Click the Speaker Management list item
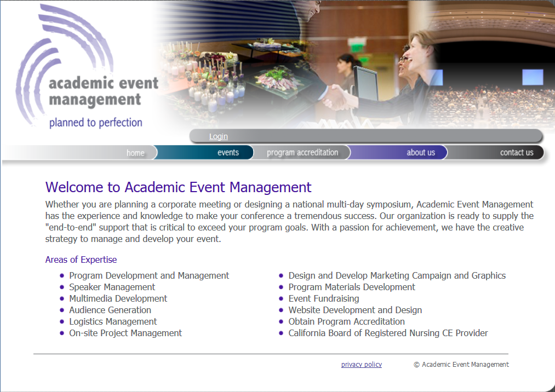 click(x=112, y=287)
